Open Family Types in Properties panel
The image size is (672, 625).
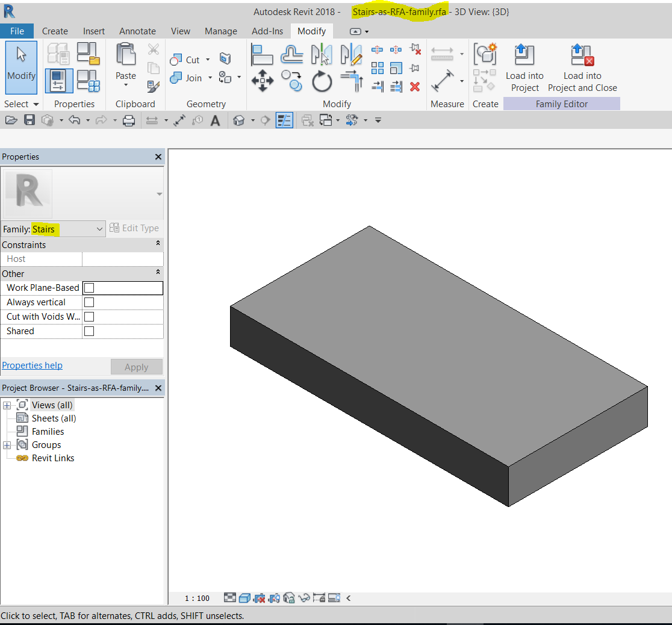[x=88, y=80]
